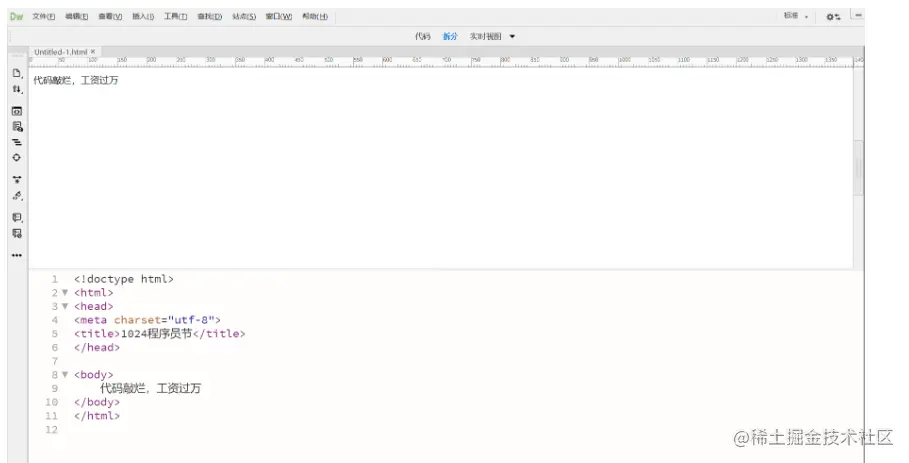Click the inspect document icon with lock
Image resolution: width=909 pixels, height=463 pixels.
coord(17,126)
